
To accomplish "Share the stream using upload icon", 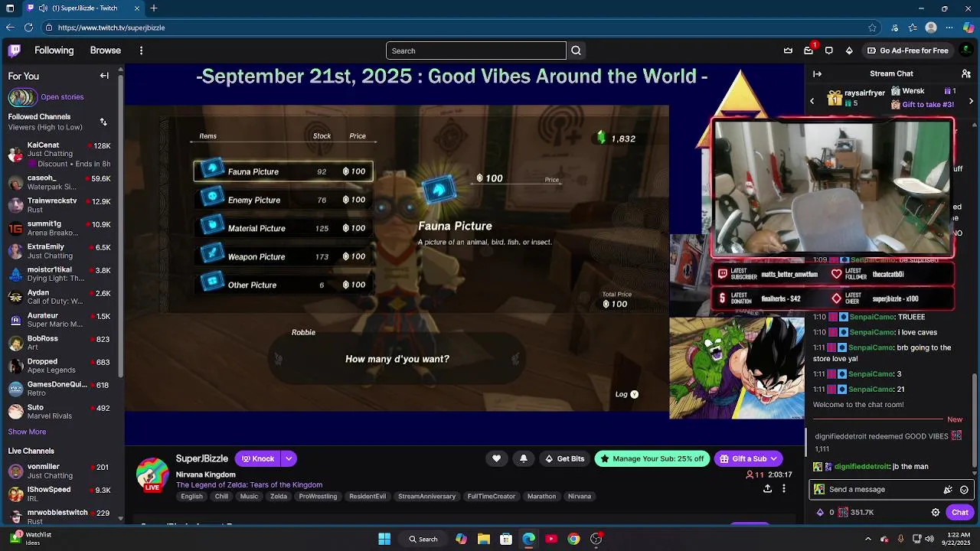I will 767,488.
